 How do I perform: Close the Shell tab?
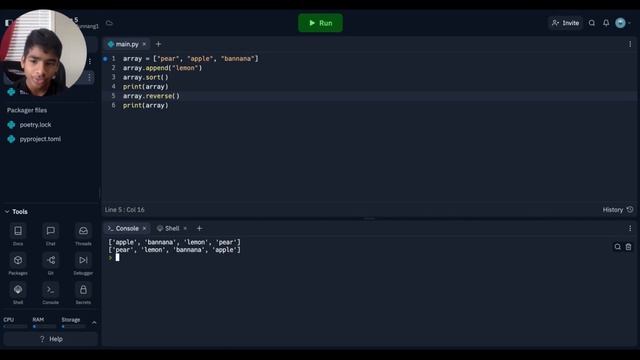pyautogui.click(x=185, y=229)
